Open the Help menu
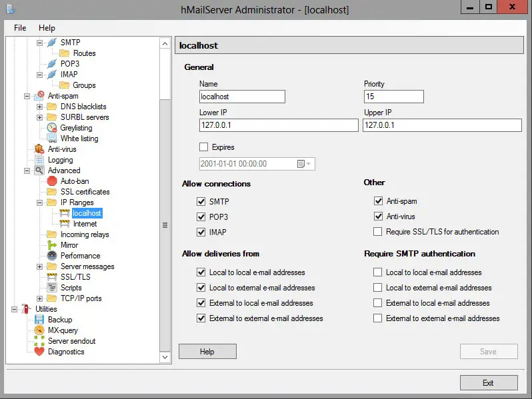The width and height of the screenshot is (532, 399). (x=47, y=28)
